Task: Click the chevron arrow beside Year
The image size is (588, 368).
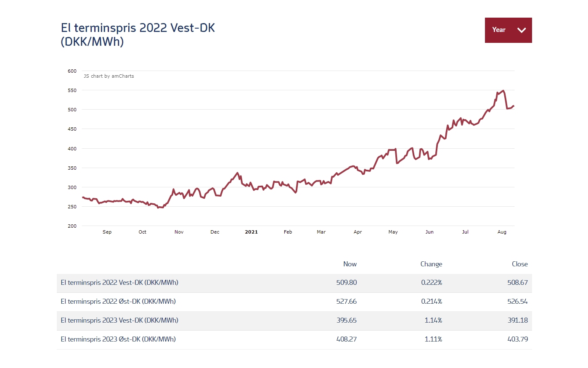Action: point(522,30)
